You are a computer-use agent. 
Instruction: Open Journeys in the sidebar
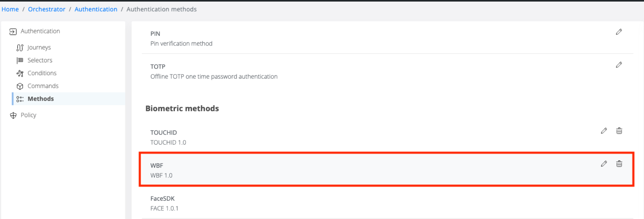pos(39,47)
